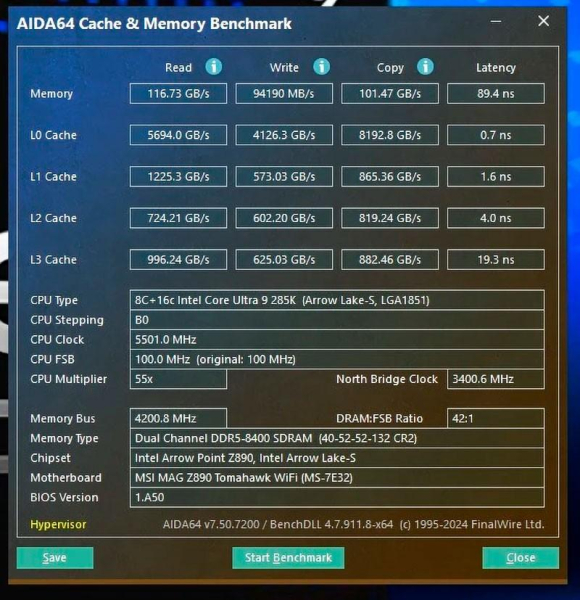This screenshot has height=600, width=580.
Task: Click the Memory Bus value 4200.8 MHz
Action: (178, 418)
